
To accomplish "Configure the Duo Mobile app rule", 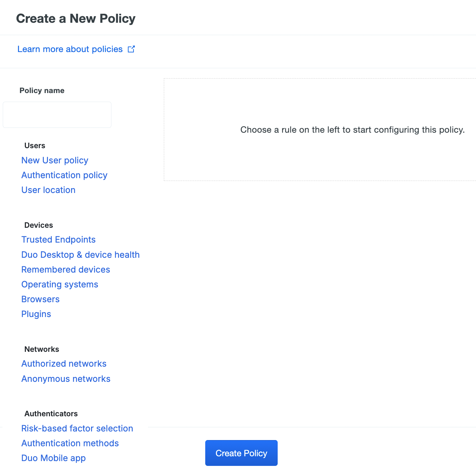I will pyautogui.click(x=53, y=458).
